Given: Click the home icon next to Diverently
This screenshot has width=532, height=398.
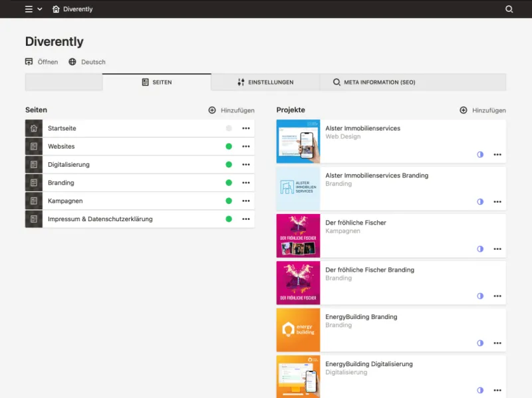Looking at the screenshot, I should click(57, 9).
